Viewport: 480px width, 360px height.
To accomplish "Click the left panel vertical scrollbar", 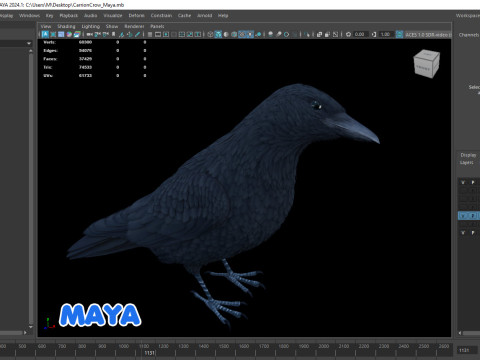I will [x=31, y=188].
